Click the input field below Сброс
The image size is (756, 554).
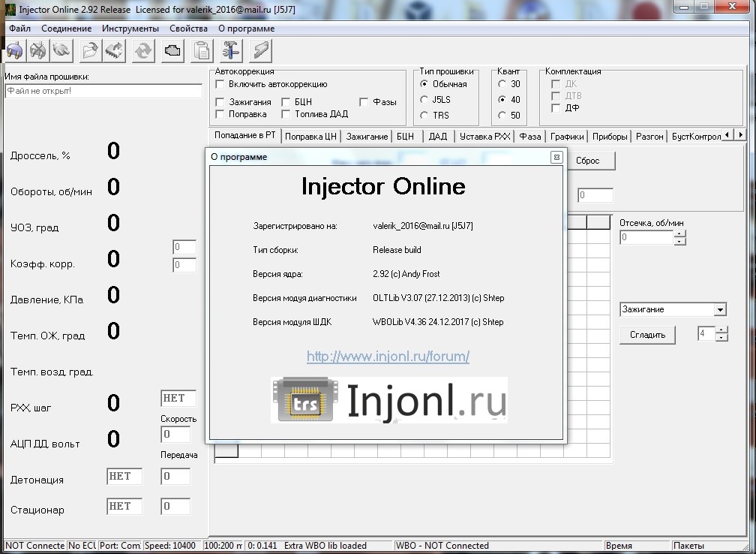pos(595,195)
